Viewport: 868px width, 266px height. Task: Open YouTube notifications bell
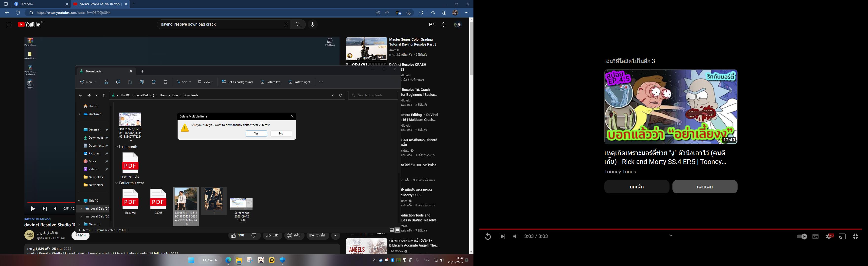[443, 24]
